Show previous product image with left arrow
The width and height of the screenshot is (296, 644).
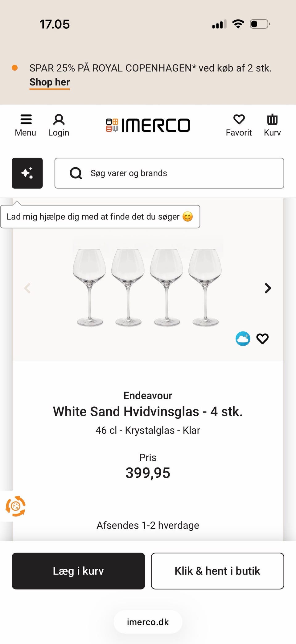27,288
